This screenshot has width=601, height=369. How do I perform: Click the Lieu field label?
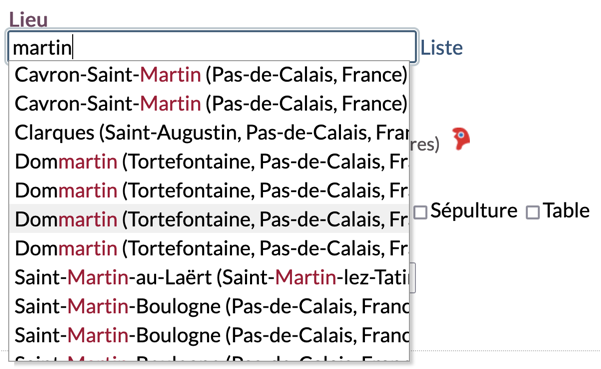click(x=28, y=19)
